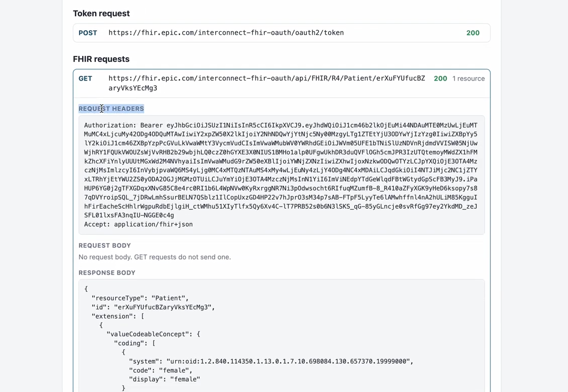Click the GET method label
The image size is (568, 392).
coord(85,79)
